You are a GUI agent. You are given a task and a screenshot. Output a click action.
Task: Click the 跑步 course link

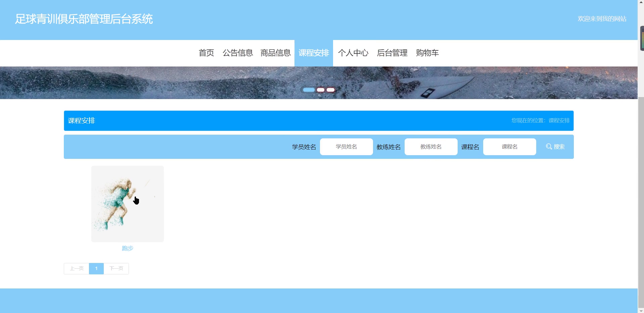click(x=128, y=248)
